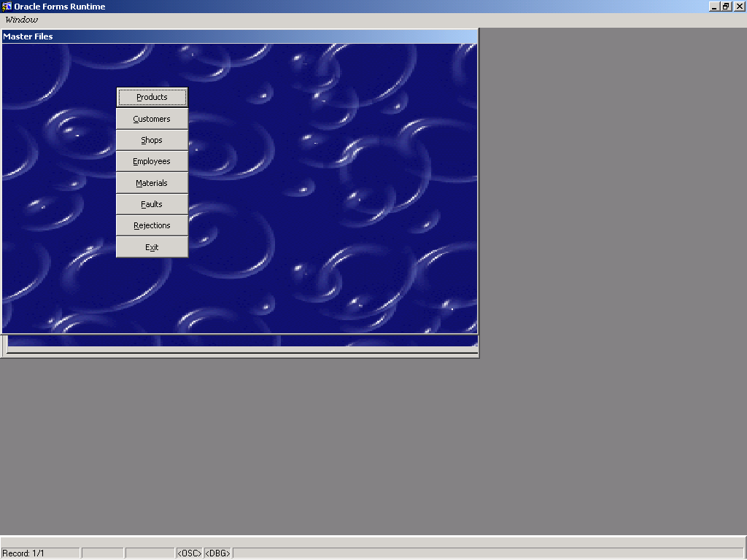Click the gray message bar below Master Files canvas
747x560 pixels.
click(241, 351)
